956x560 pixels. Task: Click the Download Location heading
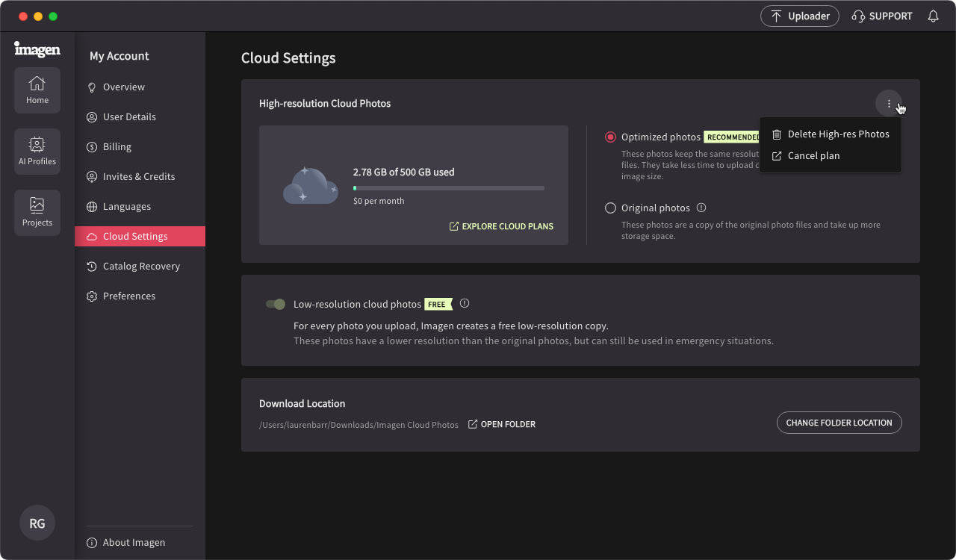coord(302,403)
